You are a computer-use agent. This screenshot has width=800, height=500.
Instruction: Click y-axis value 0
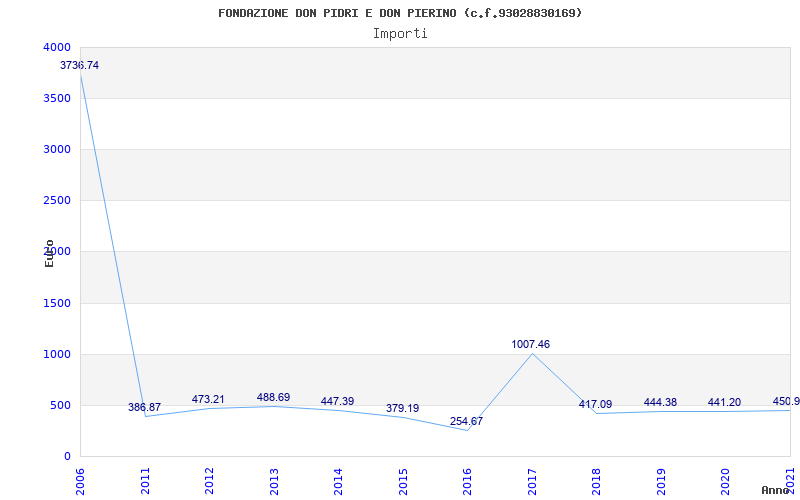coord(67,457)
